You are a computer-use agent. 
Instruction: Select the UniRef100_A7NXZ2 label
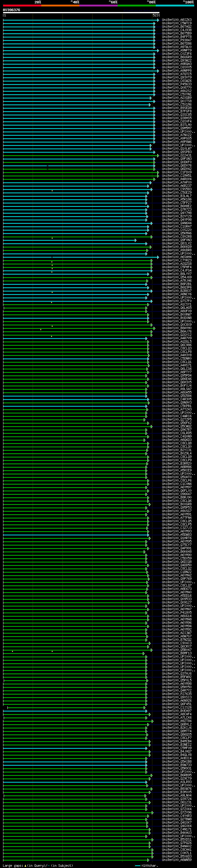coord(177,135)
